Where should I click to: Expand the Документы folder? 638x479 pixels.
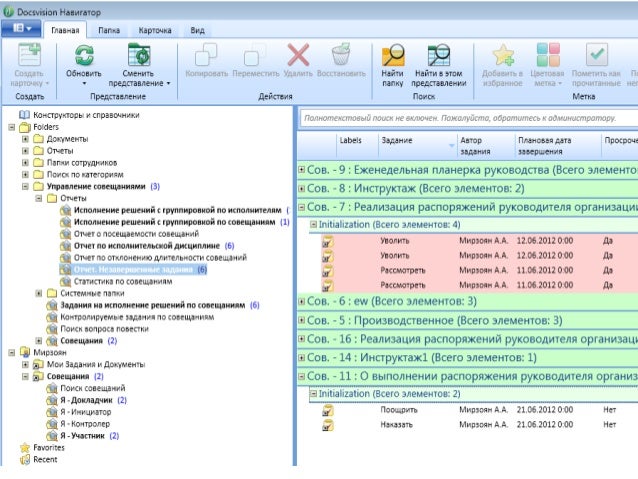[25, 139]
